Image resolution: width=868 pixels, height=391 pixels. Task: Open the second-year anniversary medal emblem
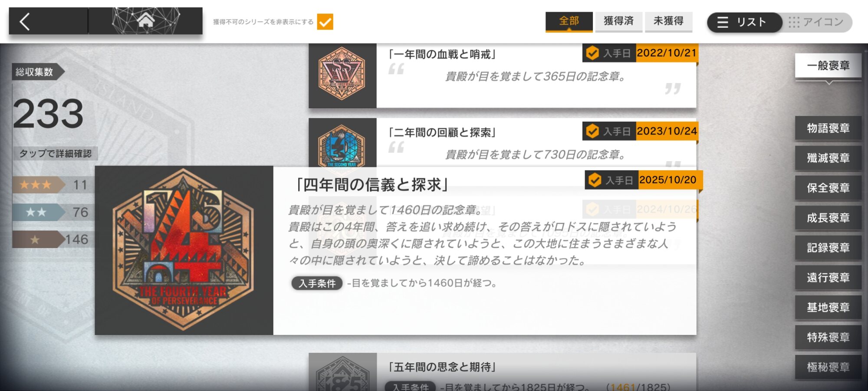342,143
